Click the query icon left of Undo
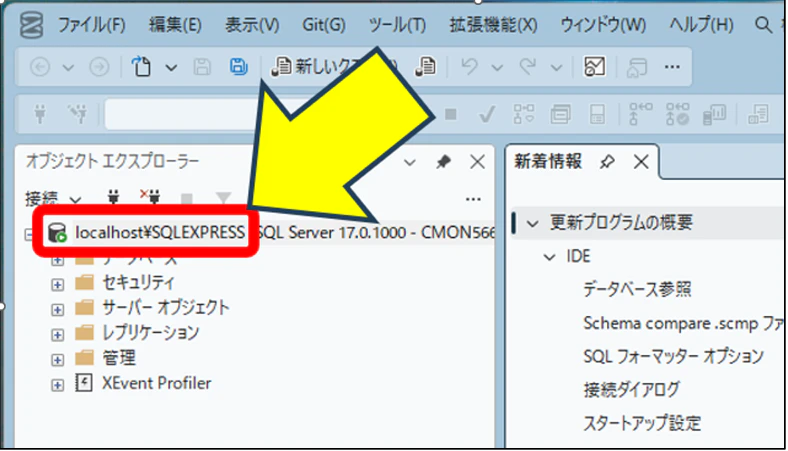 425,66
